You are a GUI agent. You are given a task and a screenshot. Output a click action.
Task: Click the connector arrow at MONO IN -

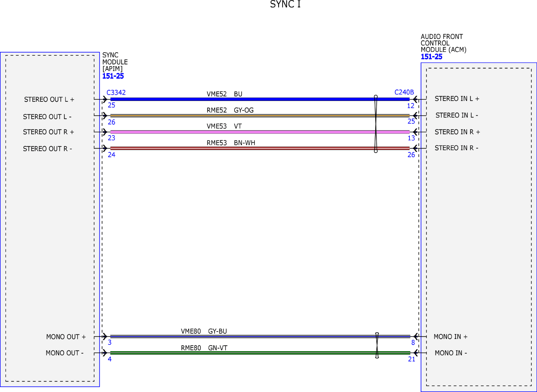click(x=416, y=353)
